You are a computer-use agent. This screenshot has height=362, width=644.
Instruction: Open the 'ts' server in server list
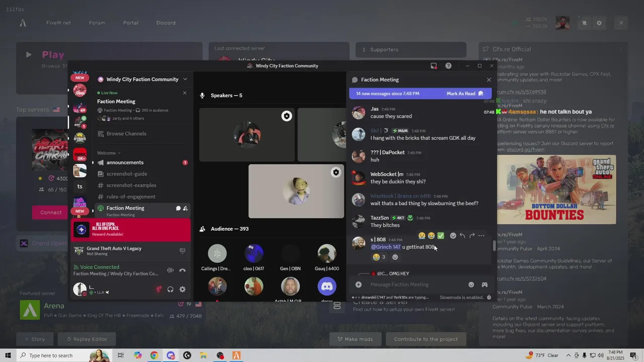click(x=79, y=187)
